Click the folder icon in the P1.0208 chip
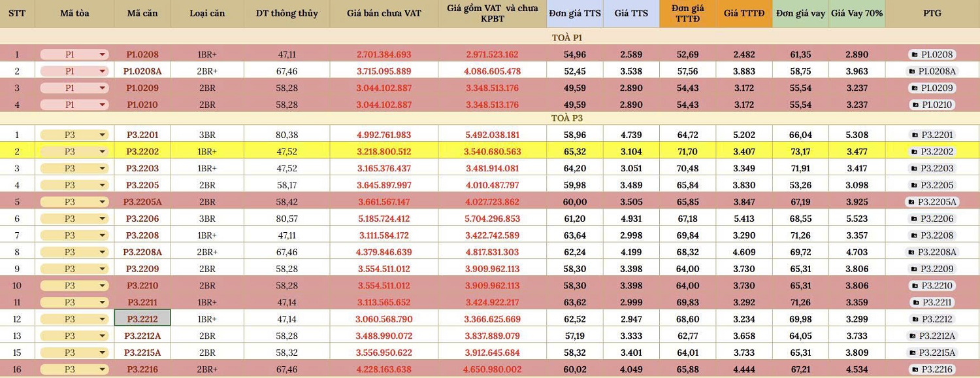 [x=915, y=55]
